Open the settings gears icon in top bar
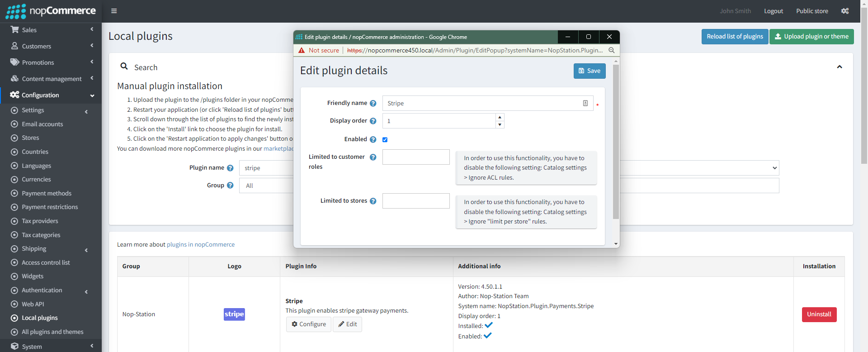868x352 pixels. point(845,11)
